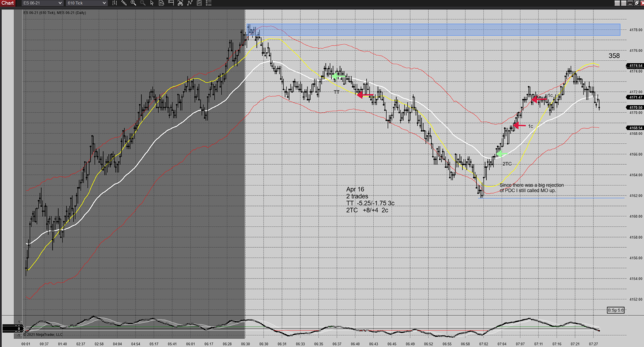644x347 pixels.
Task: Click the green 2TC entry arrow marker
Action: (x=500, y=153)
